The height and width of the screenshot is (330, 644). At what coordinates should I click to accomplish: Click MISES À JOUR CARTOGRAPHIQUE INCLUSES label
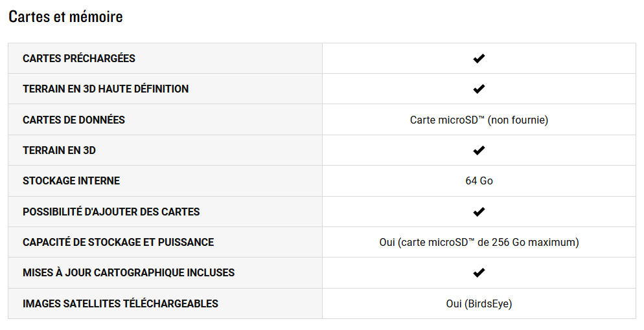click(x=128, y=272)
